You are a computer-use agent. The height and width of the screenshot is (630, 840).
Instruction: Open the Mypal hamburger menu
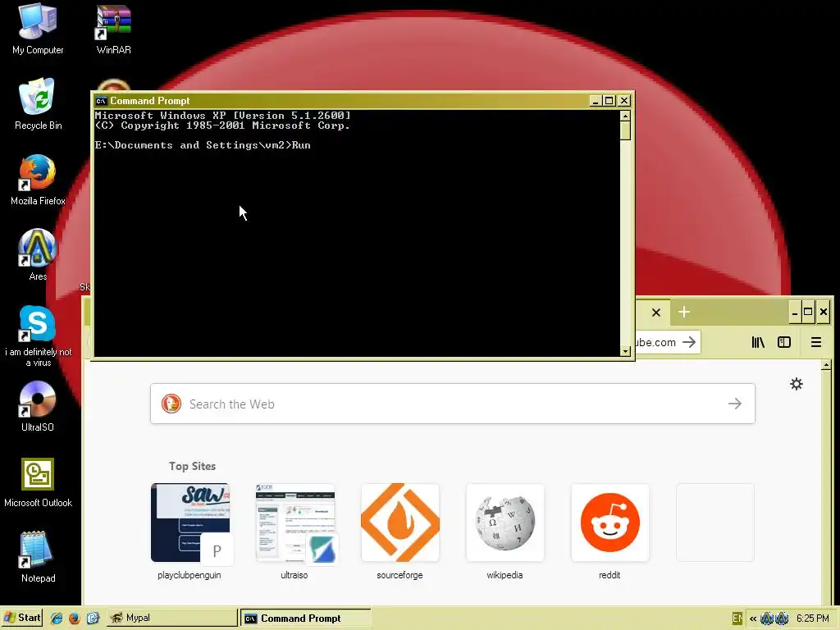click(816, 342)
